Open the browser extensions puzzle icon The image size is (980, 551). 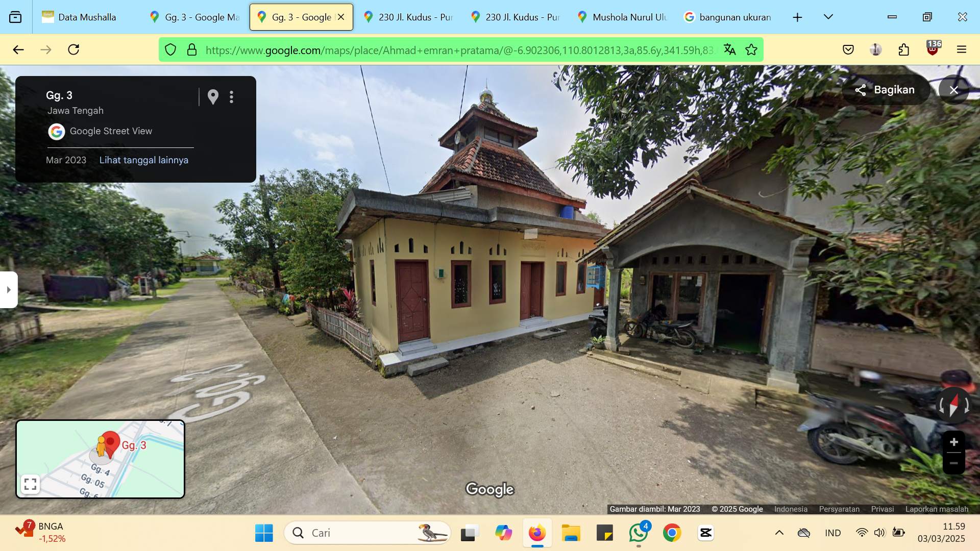coord(904,49)
